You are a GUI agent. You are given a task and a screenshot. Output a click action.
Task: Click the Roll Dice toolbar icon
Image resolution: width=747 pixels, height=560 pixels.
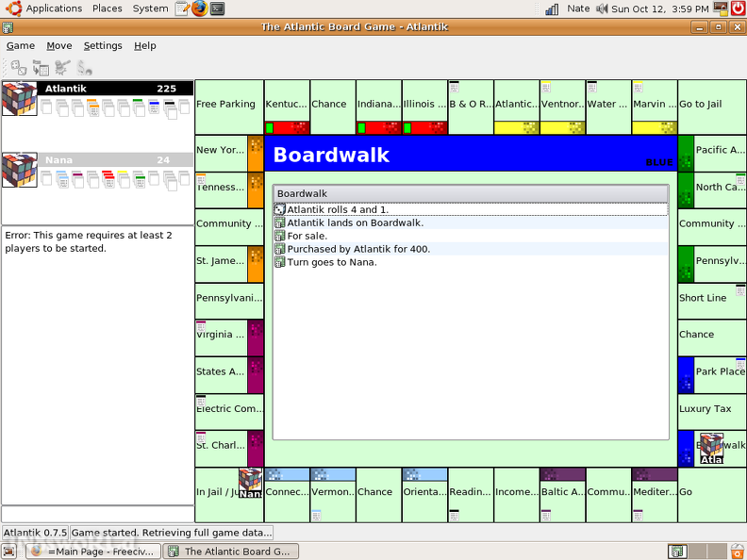pos(19,68)
